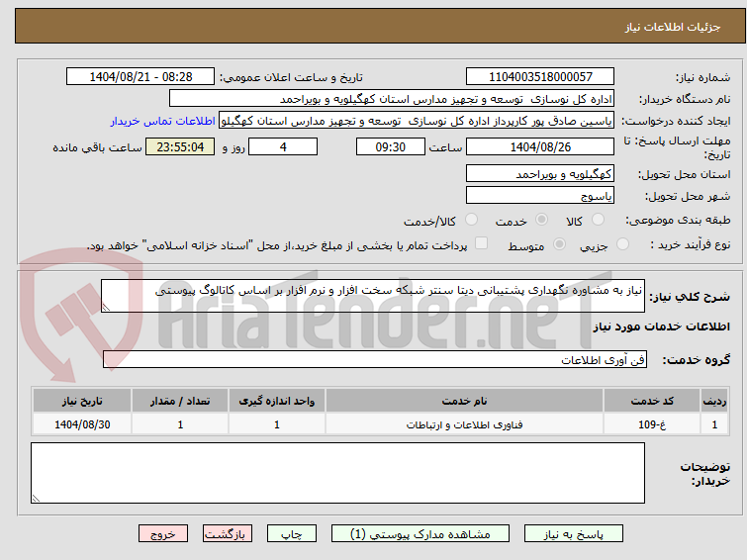
Task: Click the اطلاعات خدمات مورد نیاز heading
Action: pos(661,327)
